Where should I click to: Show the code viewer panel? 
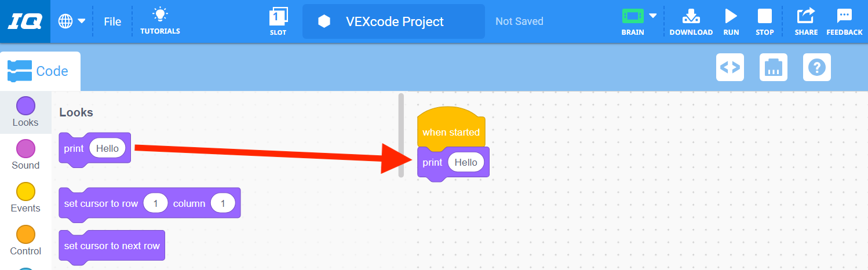click(730, 67)
